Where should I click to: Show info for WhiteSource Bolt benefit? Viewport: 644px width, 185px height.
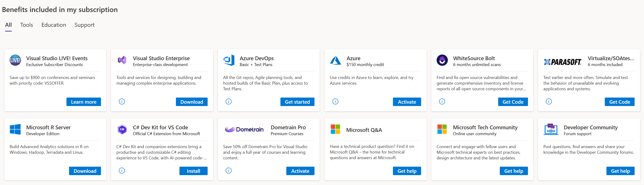442,102
